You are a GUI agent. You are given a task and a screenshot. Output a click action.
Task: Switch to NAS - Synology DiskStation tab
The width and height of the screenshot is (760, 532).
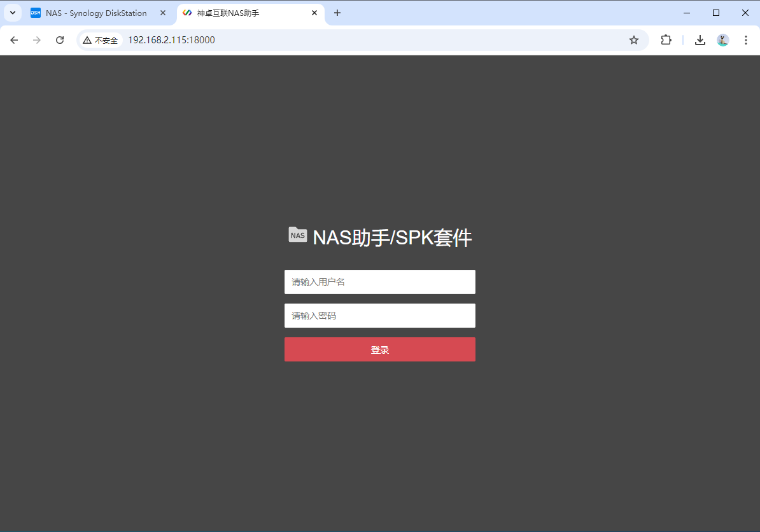coord(95,13)
